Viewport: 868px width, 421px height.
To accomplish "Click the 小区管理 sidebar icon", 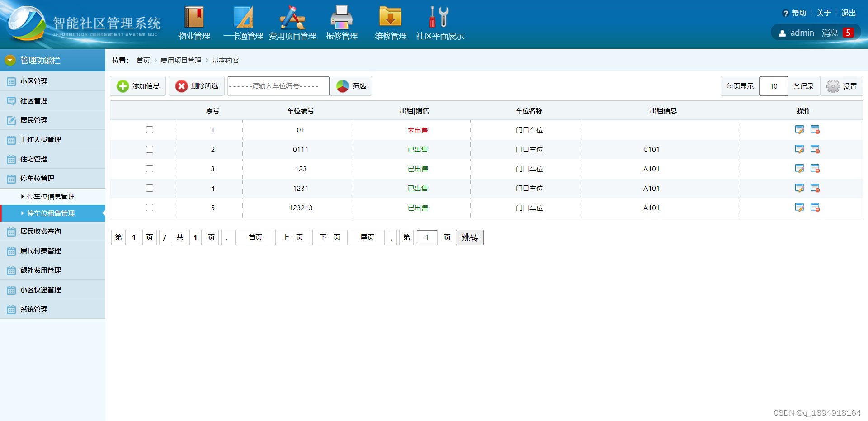I will (x=11, y=82).
